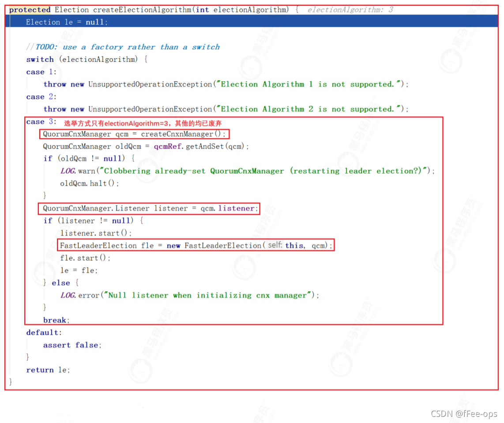Image resolution: width=504 pixels, height=423 pixels.
Task: Click the 'else' keyword
Action: click(61, 283)
